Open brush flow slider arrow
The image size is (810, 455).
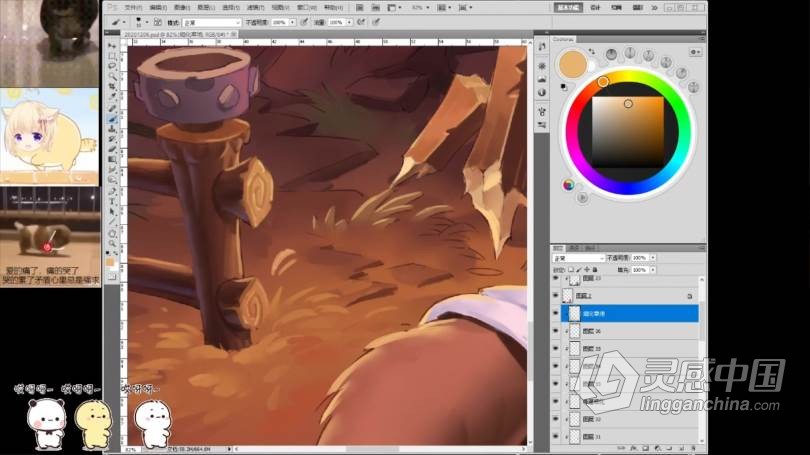pyautogui.click(x=349, y=22)
